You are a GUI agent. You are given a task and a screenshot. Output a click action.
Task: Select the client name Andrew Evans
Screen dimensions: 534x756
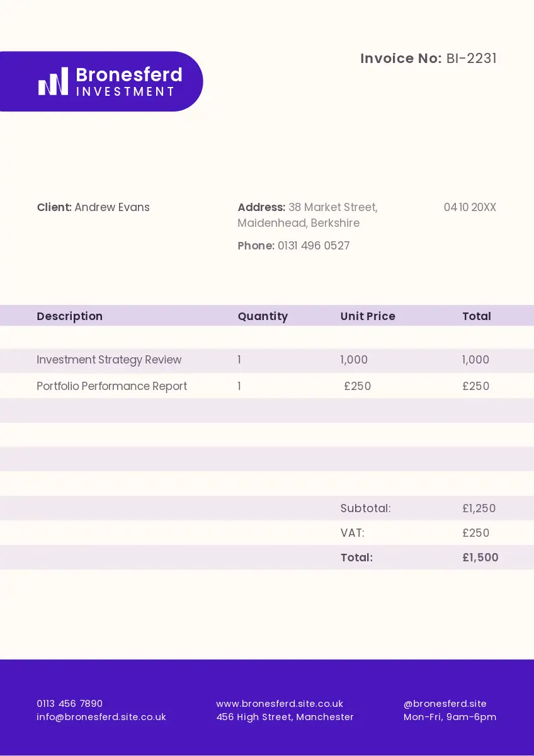tap(111, 207)
